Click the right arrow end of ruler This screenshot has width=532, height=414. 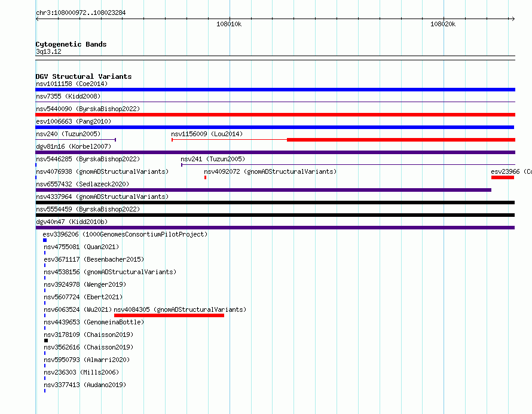[x=513, y=19]
